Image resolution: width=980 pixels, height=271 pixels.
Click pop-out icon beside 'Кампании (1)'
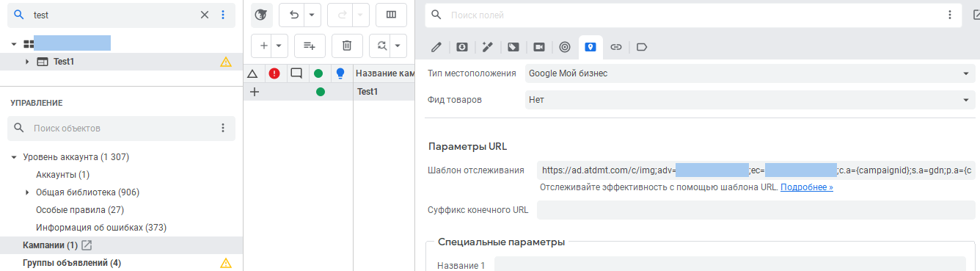click(87, 245)
